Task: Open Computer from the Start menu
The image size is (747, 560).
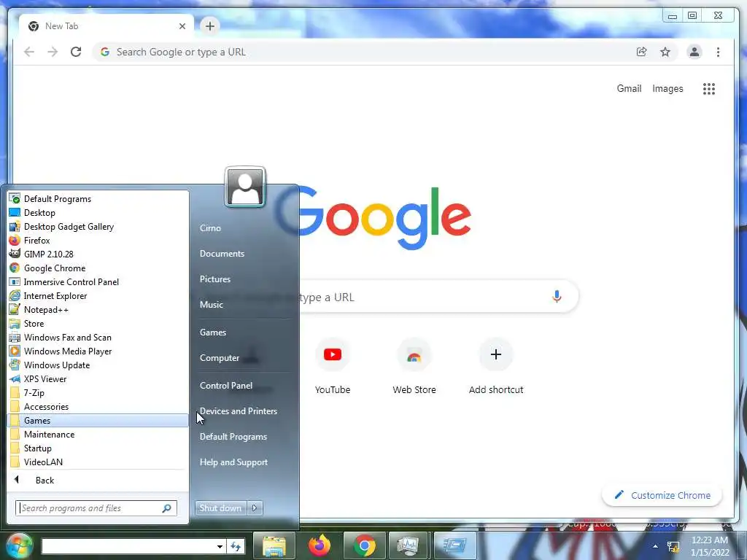Action: pos(219,358)
